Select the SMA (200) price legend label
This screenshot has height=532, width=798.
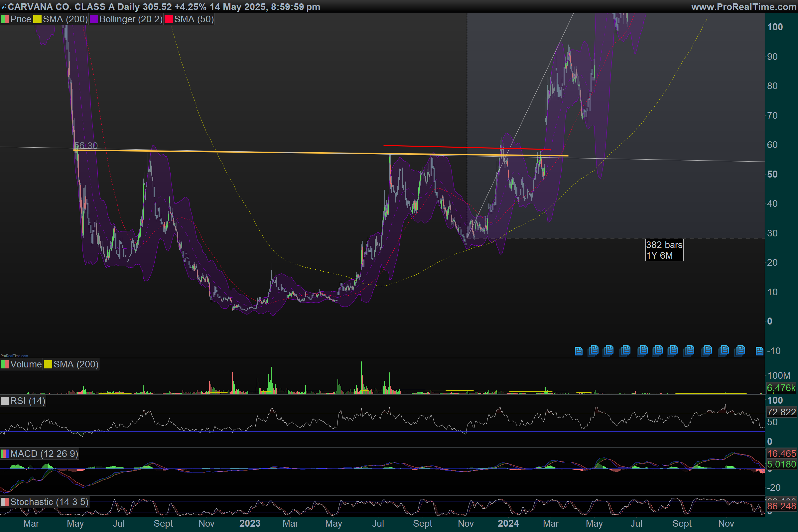click(x=65, y=19)
